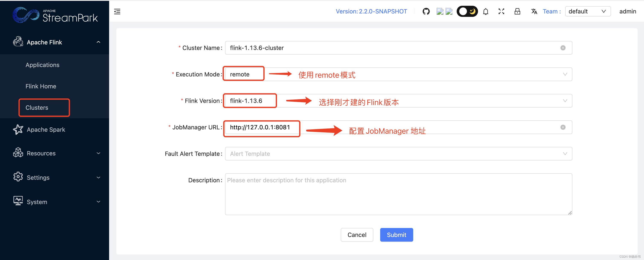Click the Submit button
Image resolution: width=644 pixels, height=260 pixels.
pyautogui.click(x=396, y=235)
